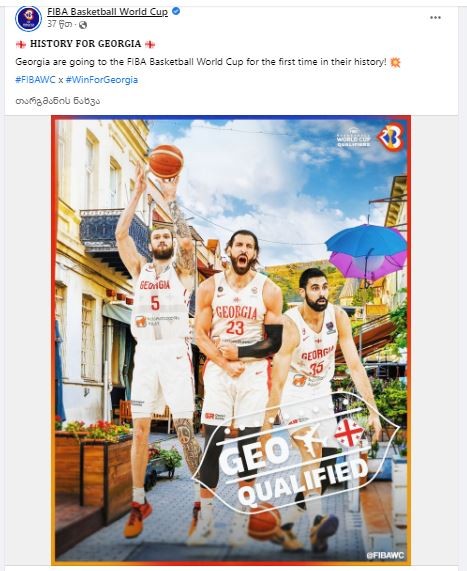Click the translation view link under the post
The image size is (467, 571).
[58, 101]
